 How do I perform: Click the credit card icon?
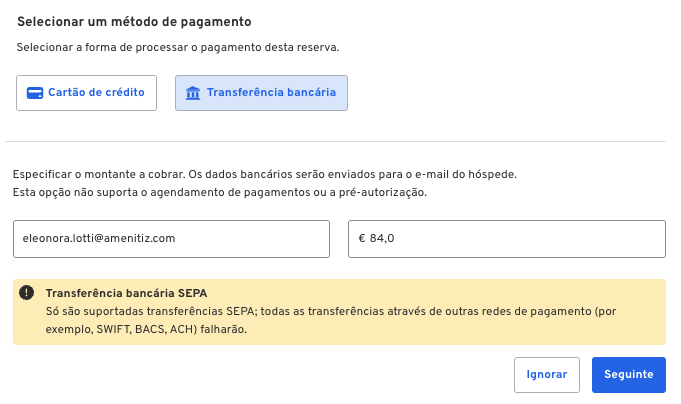(35, 93)
